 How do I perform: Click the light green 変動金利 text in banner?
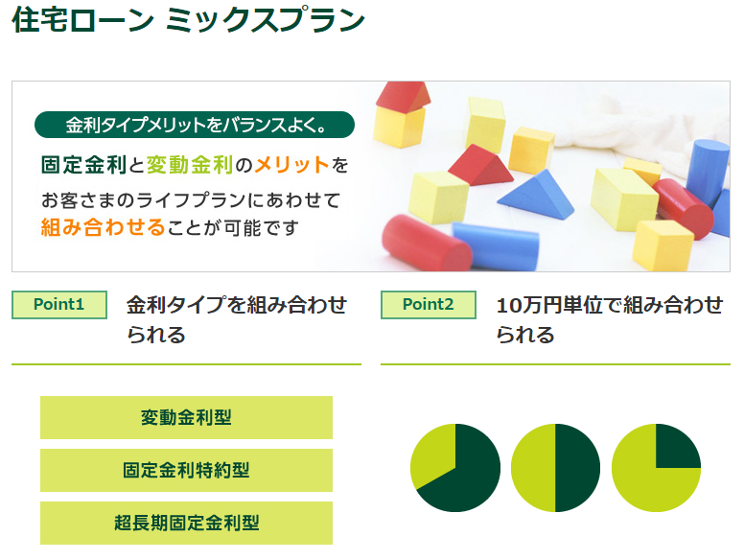189,165
